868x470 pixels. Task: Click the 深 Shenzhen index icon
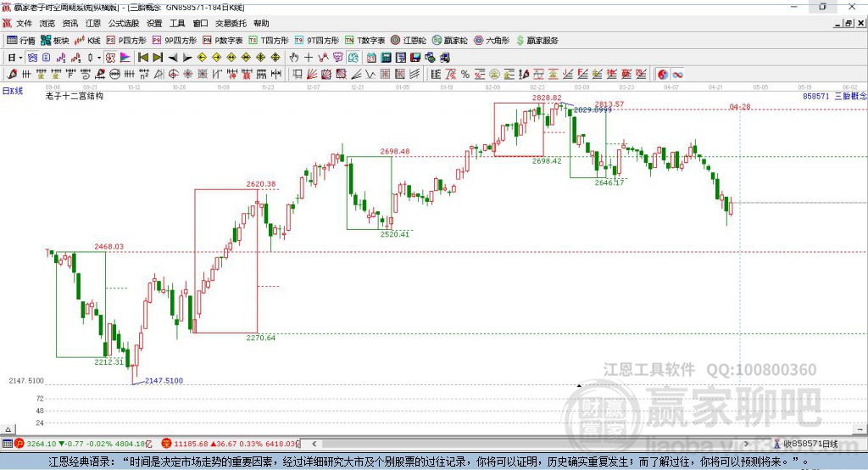[x=167, y=444]
